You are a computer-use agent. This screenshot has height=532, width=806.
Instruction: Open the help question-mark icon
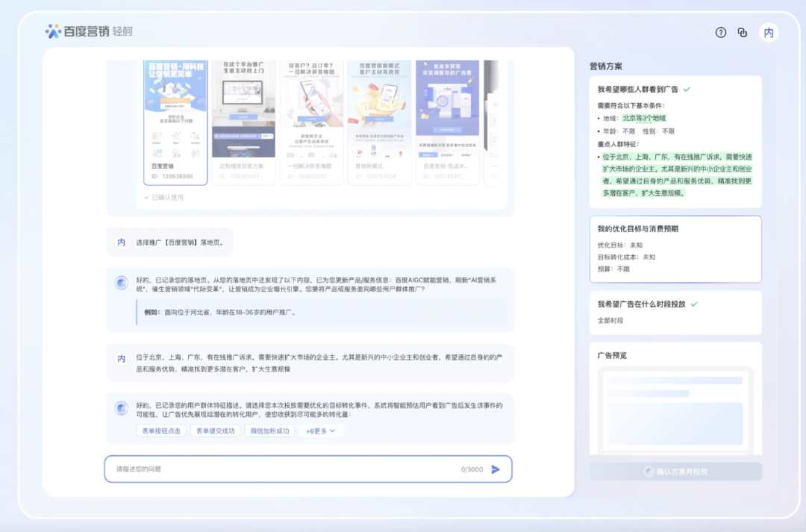pos(721,32)
